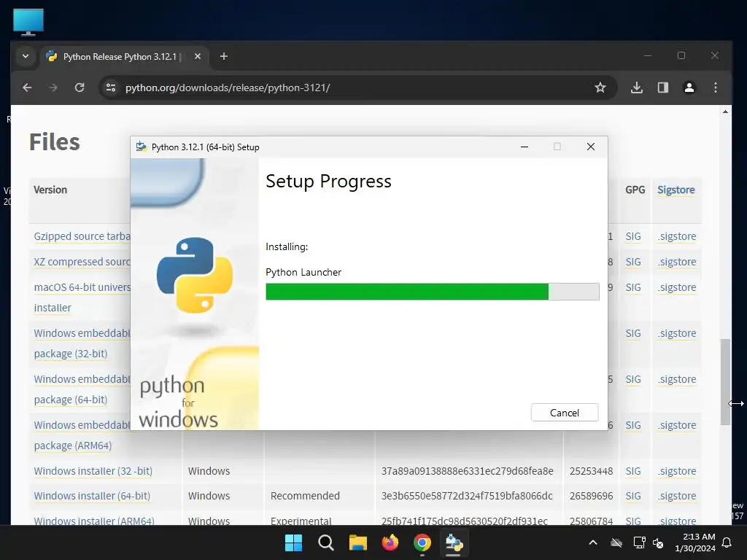Click Chrome forward arrow button
This screenshot has width=747, height=560.
[x=53, y=87]
